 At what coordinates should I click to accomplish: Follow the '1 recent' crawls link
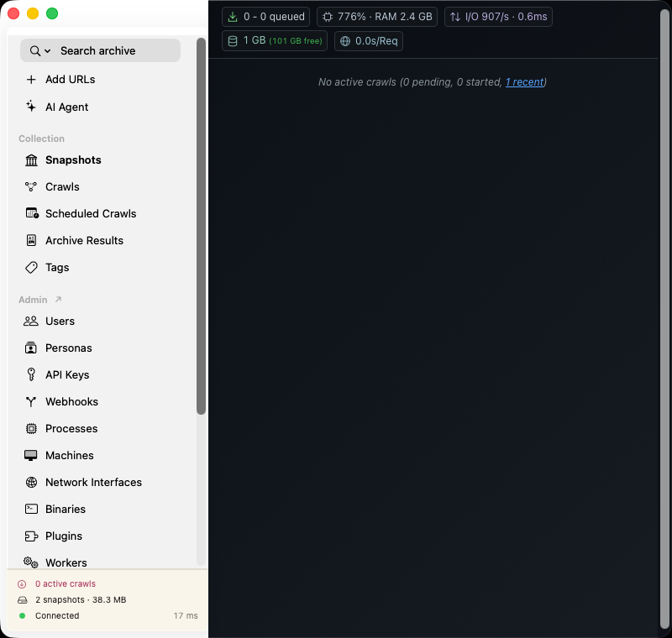pyautogui.click(x=524, y=82)
